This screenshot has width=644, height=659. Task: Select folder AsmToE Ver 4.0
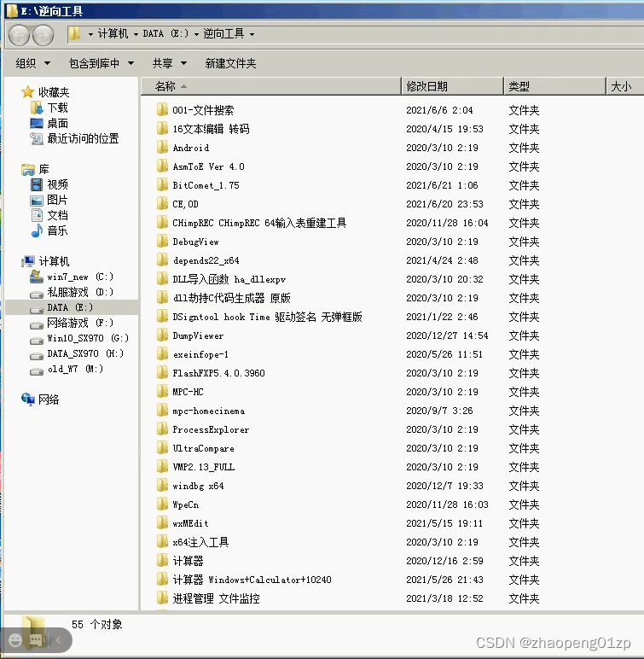(x=208, y=166)
